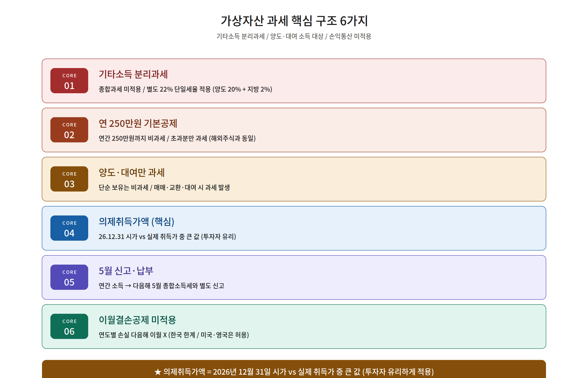This screenshot has width=588, height=378.
Task: Click the heading 연 250만원 기본공제
Action: [x=138, y=123]
